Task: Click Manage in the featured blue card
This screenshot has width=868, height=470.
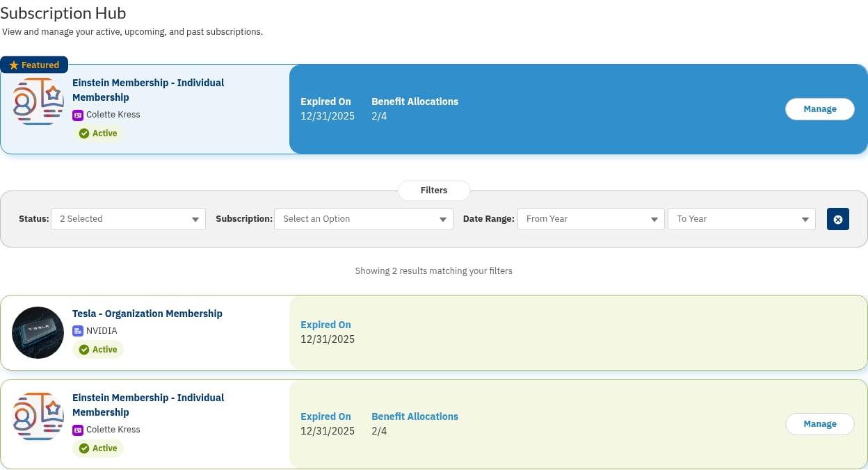Action: pos(819,109)
